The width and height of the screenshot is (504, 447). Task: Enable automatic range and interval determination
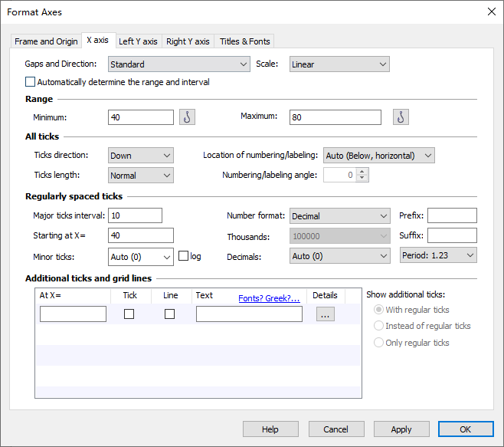(31, 82)
